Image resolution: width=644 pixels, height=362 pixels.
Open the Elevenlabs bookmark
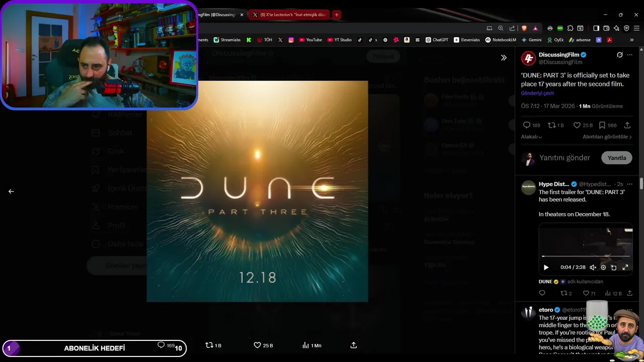[x=467, y=40]
